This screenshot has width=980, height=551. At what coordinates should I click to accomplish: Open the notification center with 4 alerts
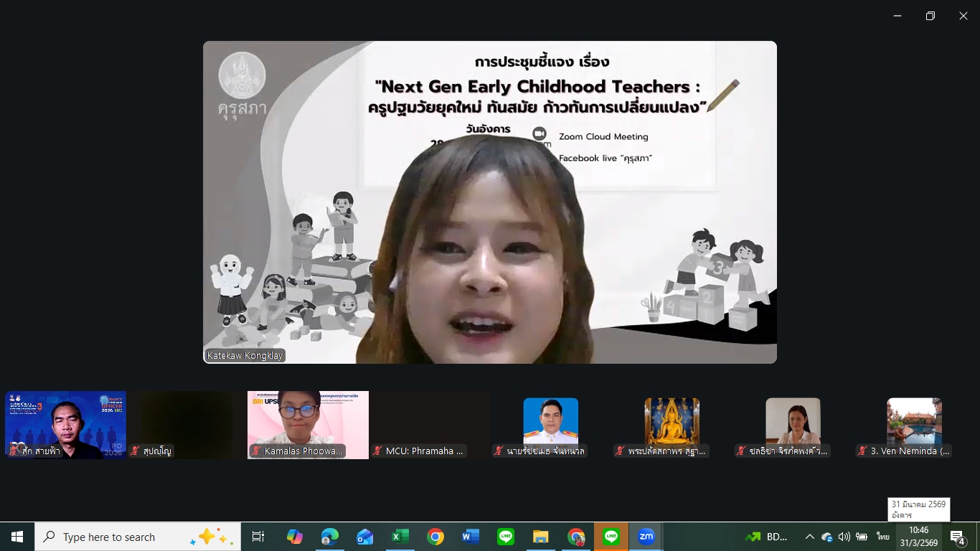click(958, 537)
